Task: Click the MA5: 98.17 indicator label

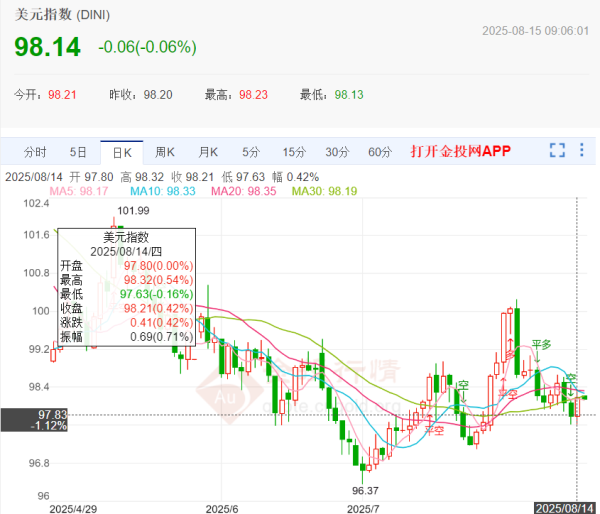Action: pyautogui.click(x=79, y=191)
